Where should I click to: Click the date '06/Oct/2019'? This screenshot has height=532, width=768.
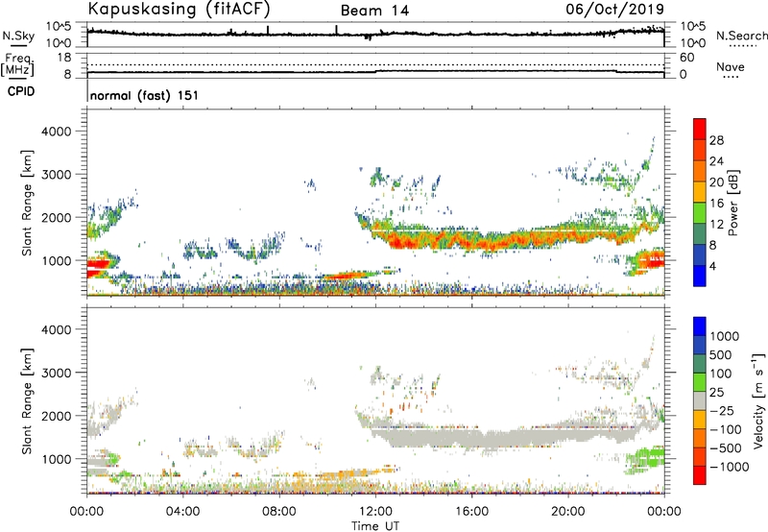[x=614, y=9]
